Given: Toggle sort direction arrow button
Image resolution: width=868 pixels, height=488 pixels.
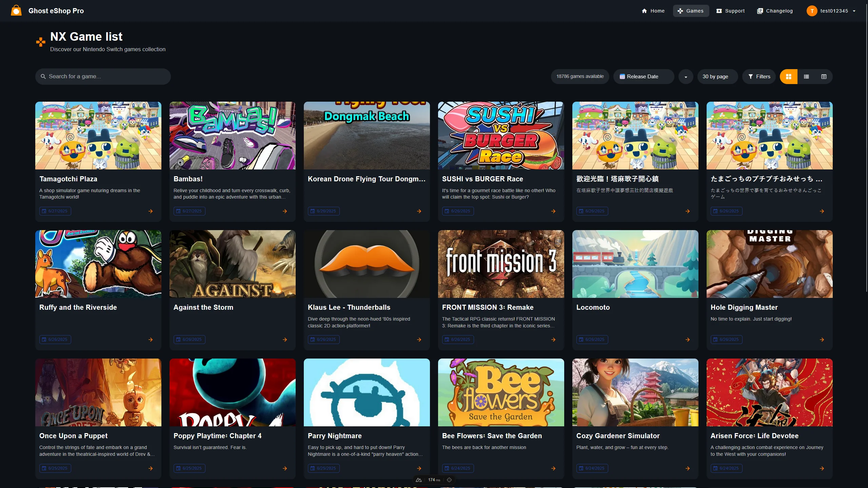Looking at the screenshot, I should (x=686, y=77).
